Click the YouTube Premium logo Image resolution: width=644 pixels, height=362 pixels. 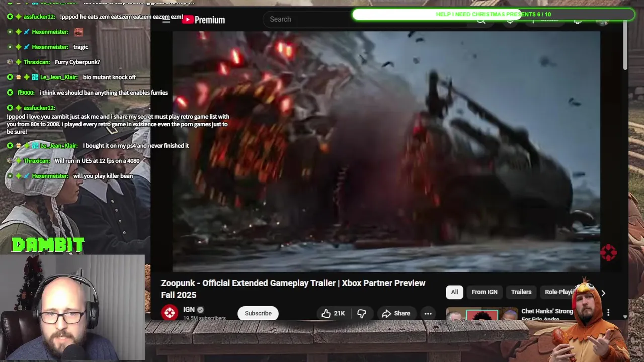[x=204, y=20]
